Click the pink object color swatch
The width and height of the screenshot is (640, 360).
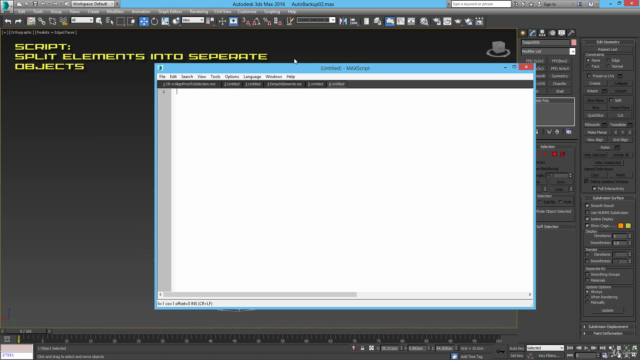click(573, 42)
